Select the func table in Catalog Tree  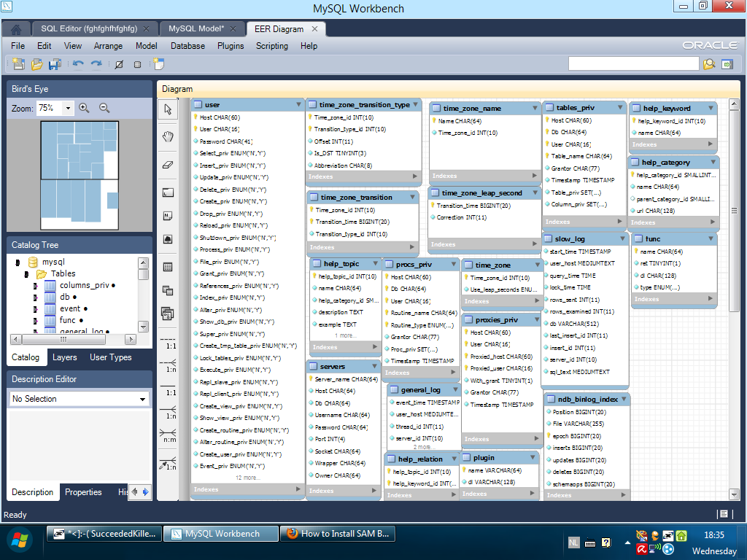67,321
